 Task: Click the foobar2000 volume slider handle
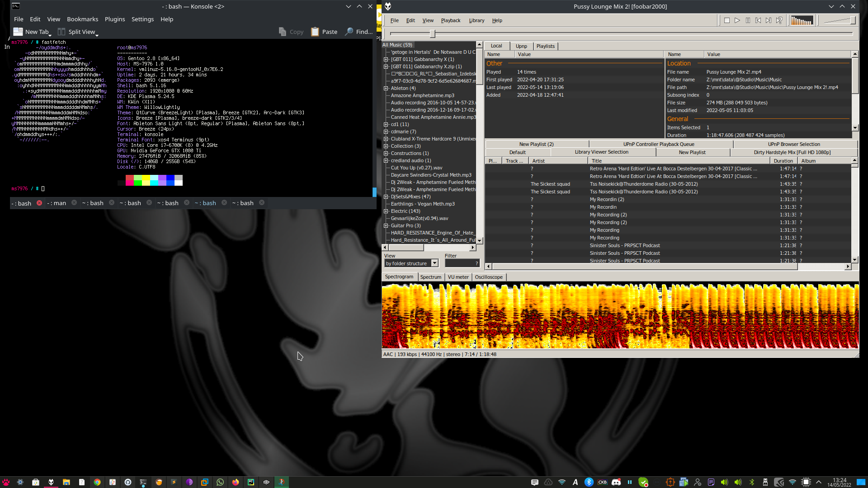853,20
